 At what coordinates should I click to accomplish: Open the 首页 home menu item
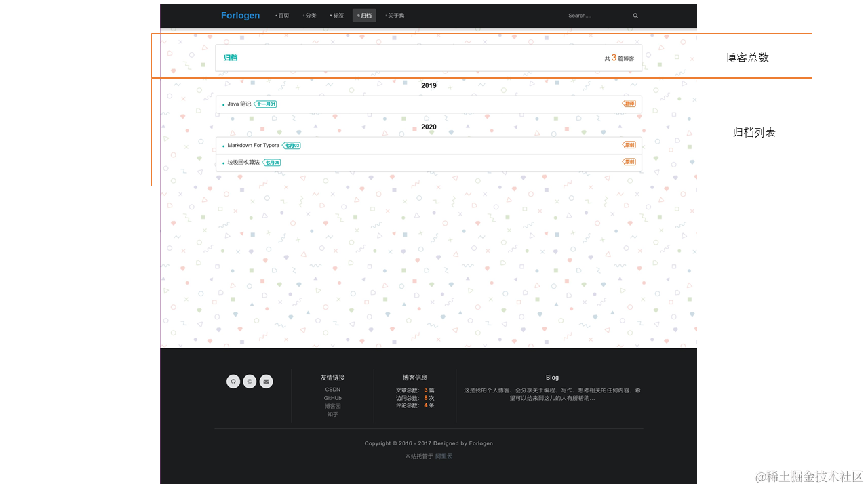[x=282, y=16]
